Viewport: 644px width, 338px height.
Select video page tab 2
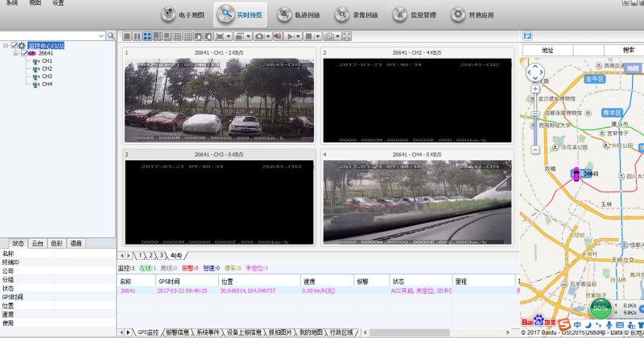[x=151, y=255]
